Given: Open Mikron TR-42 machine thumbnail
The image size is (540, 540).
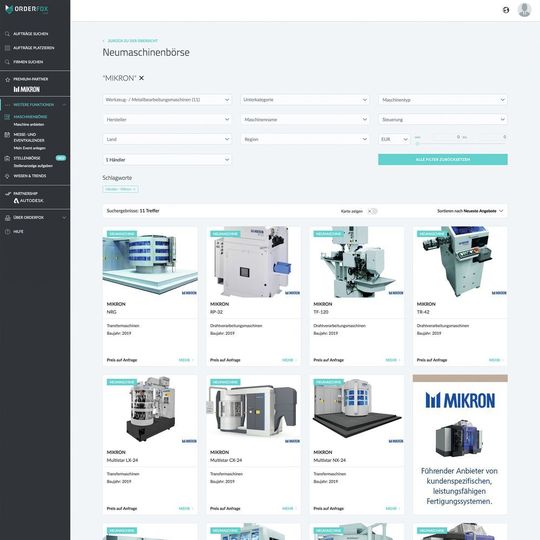Looking at the screenshot, I should tap(460, 262).
